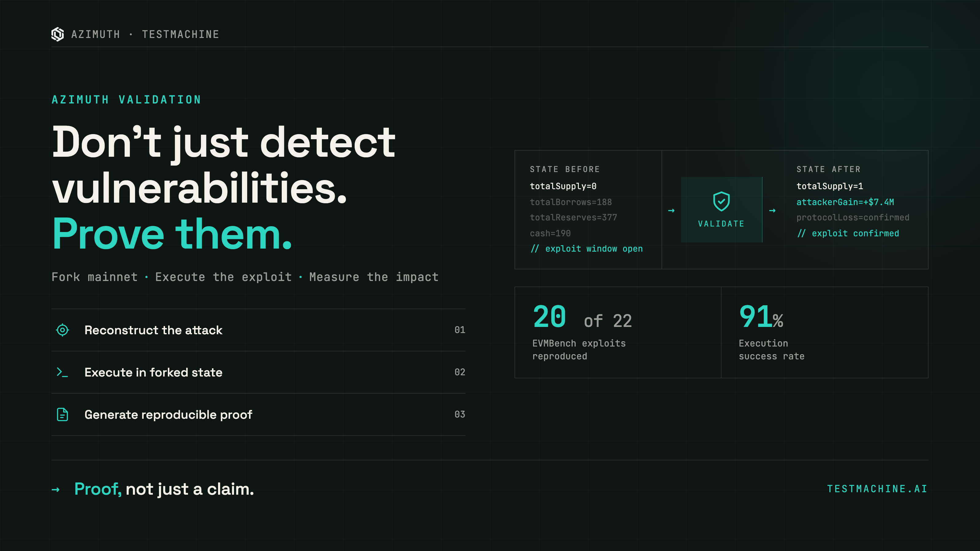
Task: Select the Execute in forked state row text
Action: (x=153, y=372)
